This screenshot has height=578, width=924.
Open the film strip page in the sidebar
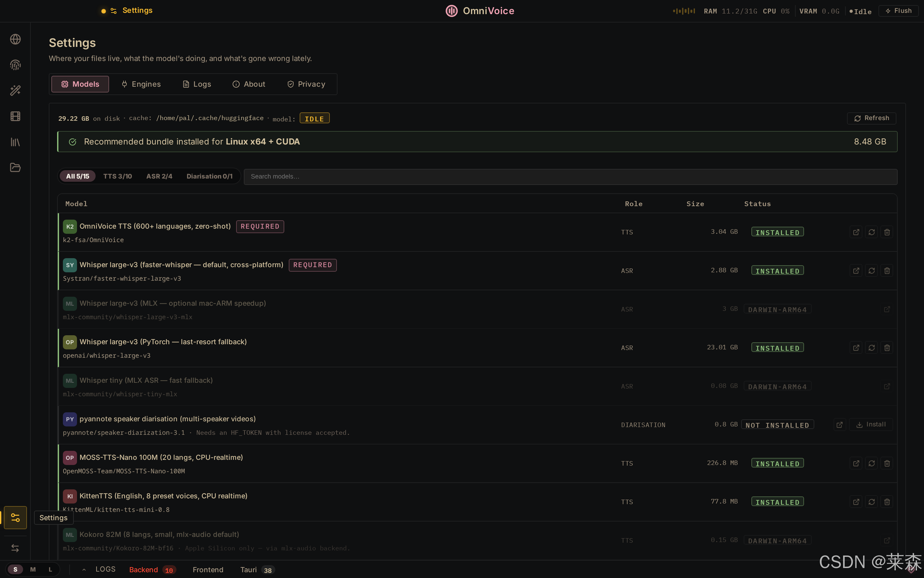[15, 116]
